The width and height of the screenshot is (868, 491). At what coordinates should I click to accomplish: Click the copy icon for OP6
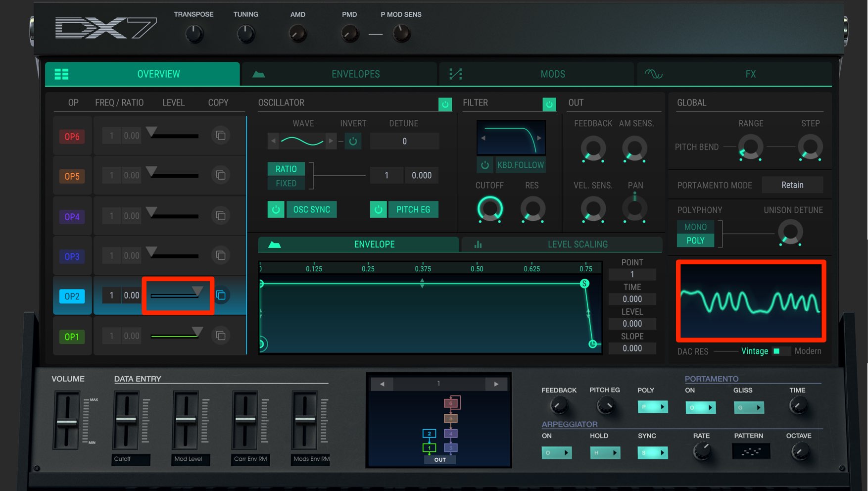[x=221, y=136]
